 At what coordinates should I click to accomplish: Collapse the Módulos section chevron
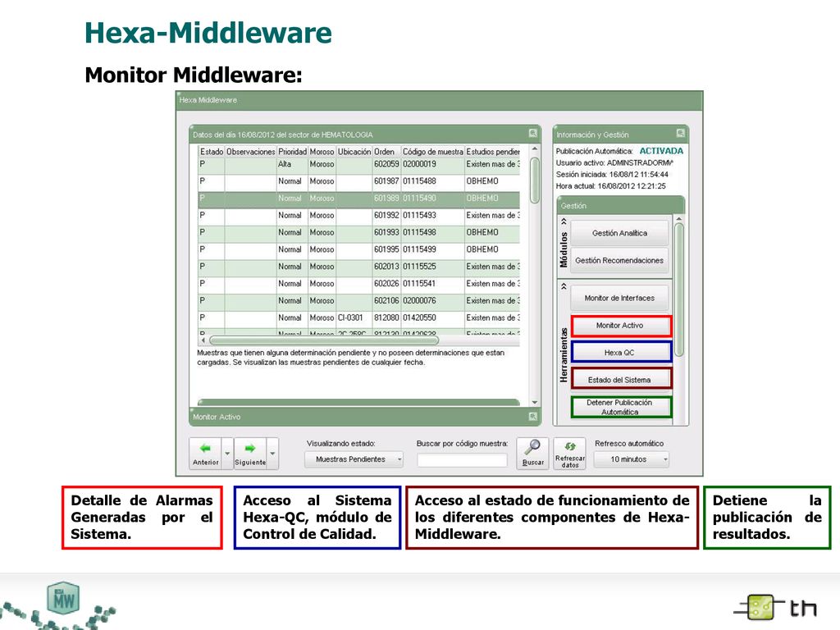pos(564,221)
